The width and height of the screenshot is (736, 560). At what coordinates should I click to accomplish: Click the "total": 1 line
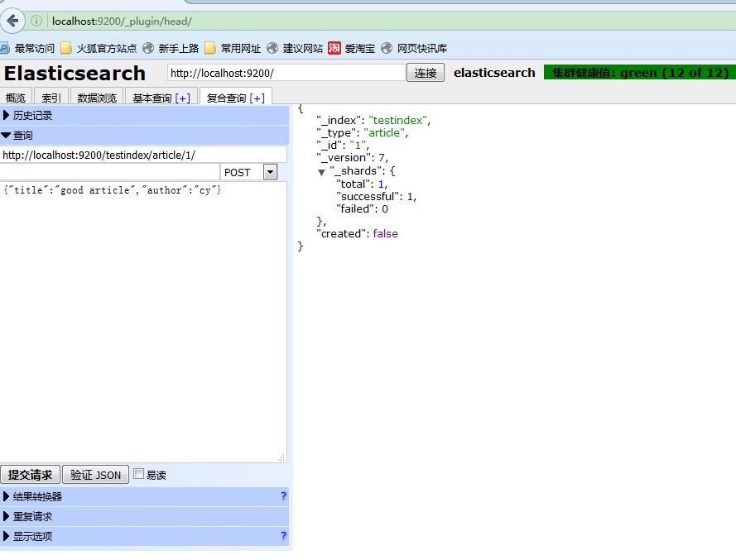362,184
